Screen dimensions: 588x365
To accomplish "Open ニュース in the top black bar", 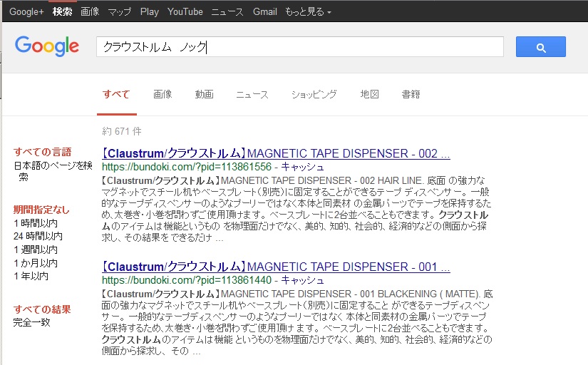I will (x=227, y=12).
